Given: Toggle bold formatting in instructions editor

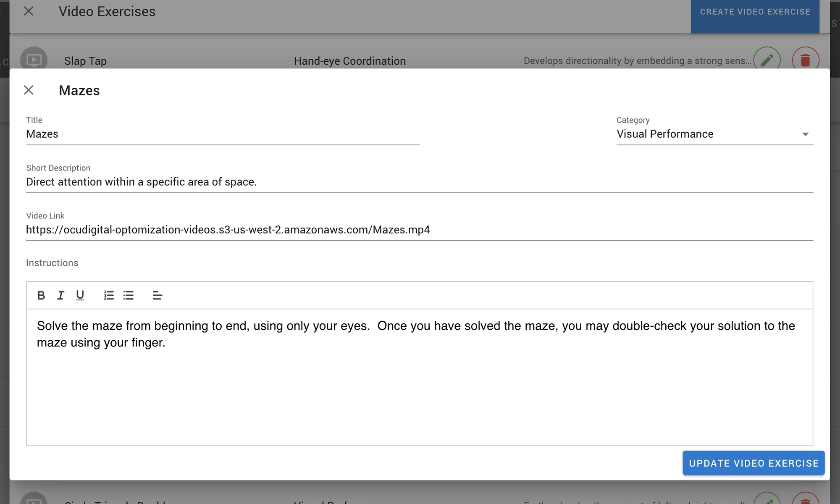Looking at the screenshot, I should 41,295.
